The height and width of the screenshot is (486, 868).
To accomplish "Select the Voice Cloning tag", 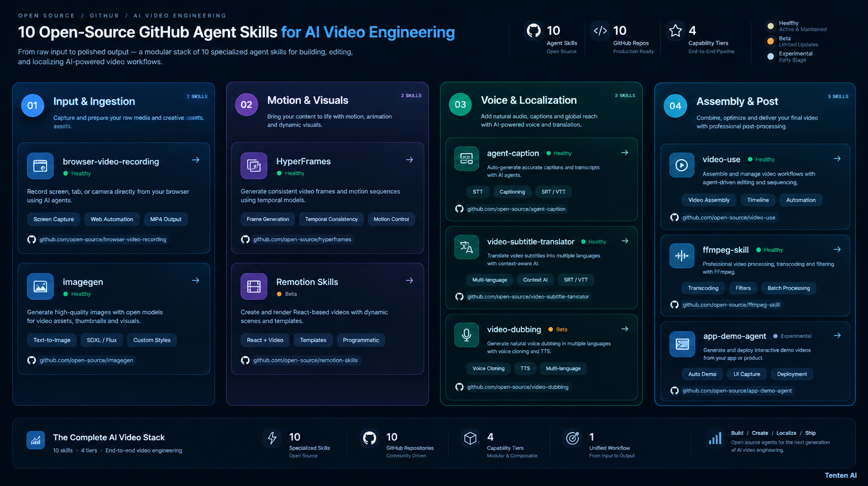I will [488, 368].
